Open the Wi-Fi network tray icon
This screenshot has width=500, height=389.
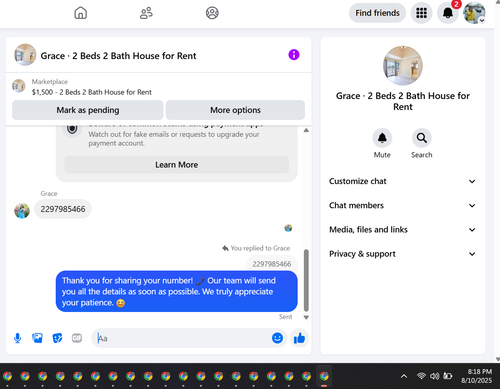click(x=421, y=376)
